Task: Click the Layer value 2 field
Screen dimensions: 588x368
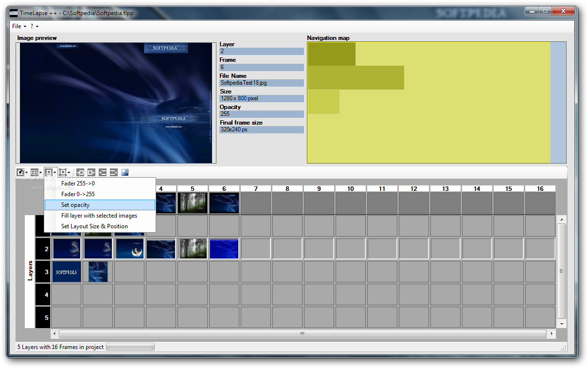Action: 262,51
